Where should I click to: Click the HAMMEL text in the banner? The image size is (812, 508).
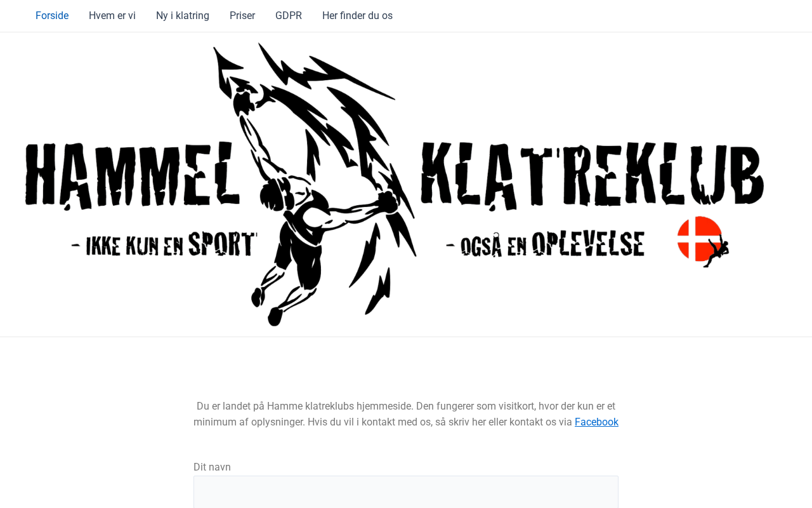[133, 177]
